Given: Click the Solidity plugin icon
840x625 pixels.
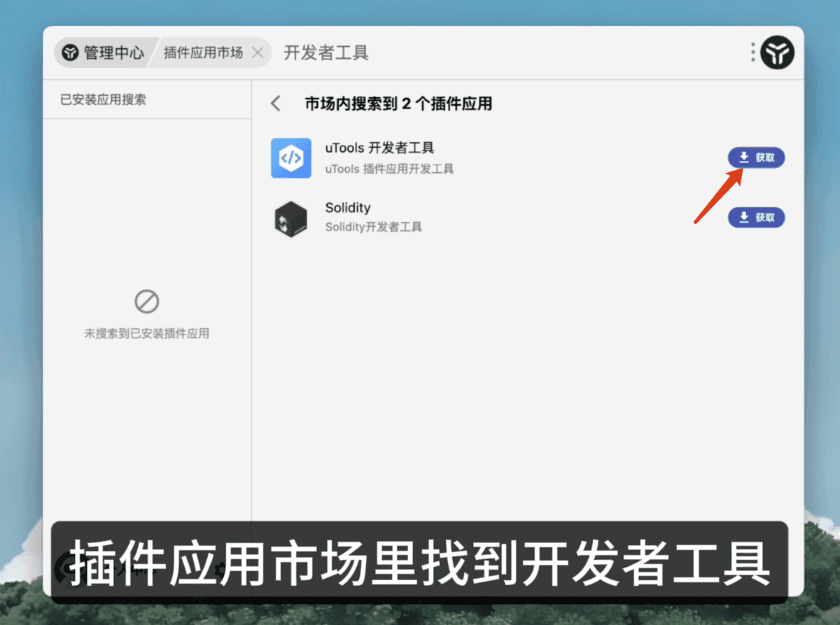Looking at the screenshot, I should 290,219.
